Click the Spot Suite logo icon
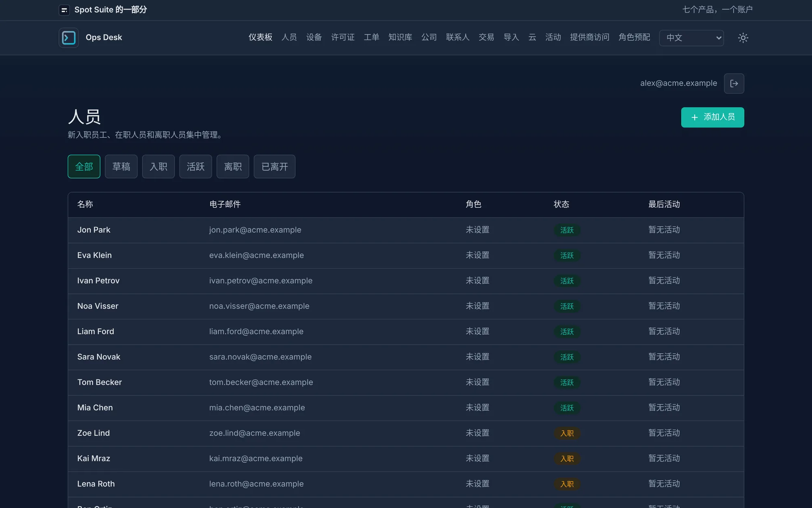 [64, 10]
